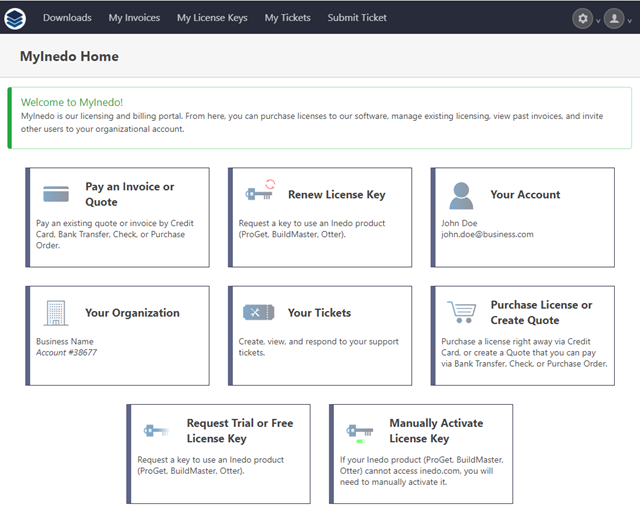This screenshot has width=640, height=507.
Task: Click the building icon for Your Organization
Action: pos(56,313)
